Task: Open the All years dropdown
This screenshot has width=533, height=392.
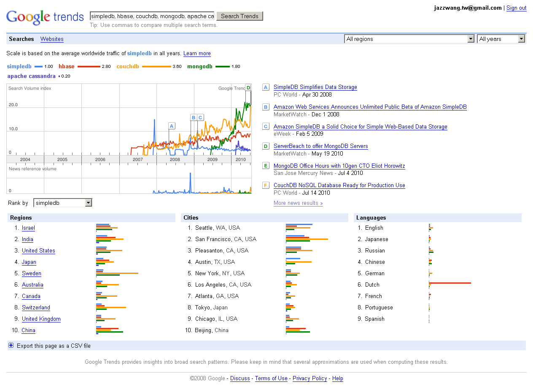Action: [x=501, y=39]
